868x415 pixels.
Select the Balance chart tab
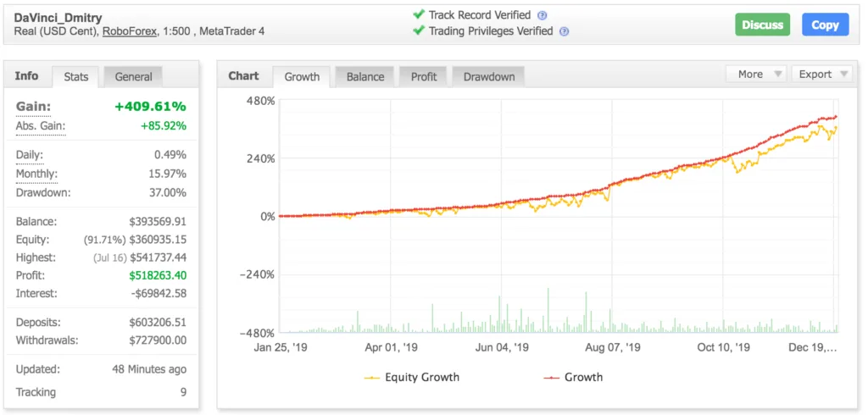[365, 77]
